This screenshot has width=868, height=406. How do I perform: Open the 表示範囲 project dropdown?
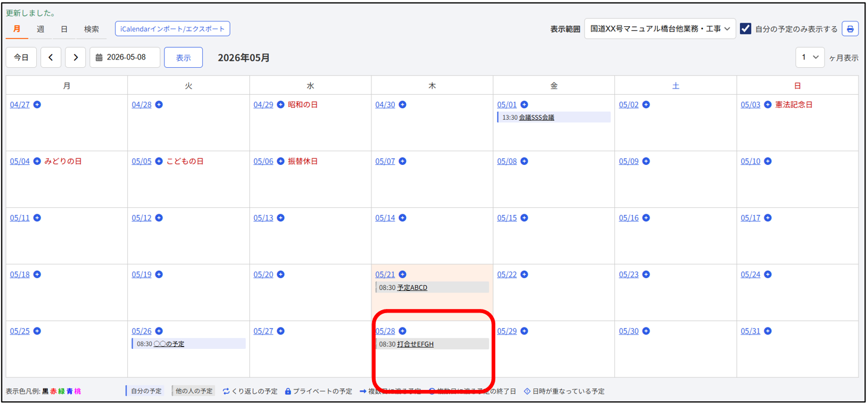tap(660, 29)
